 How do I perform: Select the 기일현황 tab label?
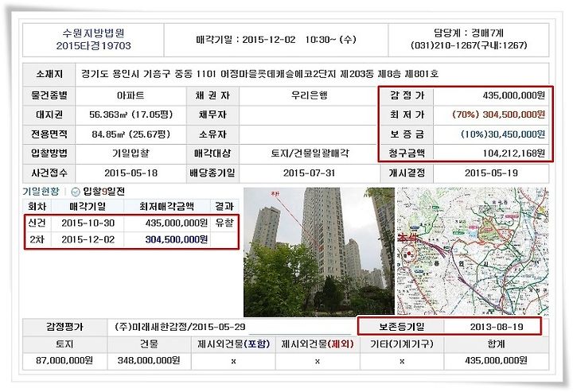tap(41, 192)
